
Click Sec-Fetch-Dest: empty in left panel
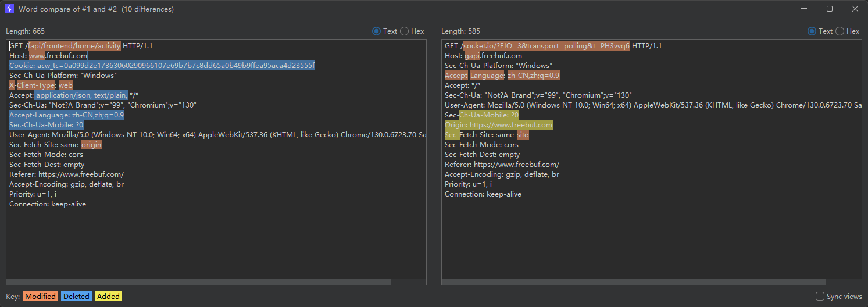point(47,165)
